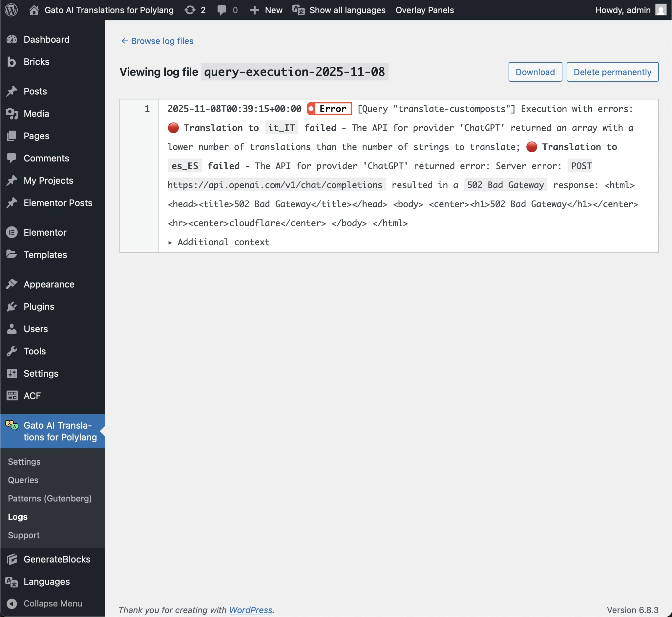Click the WordPress logo in admin bar

[x=11, y=10]
